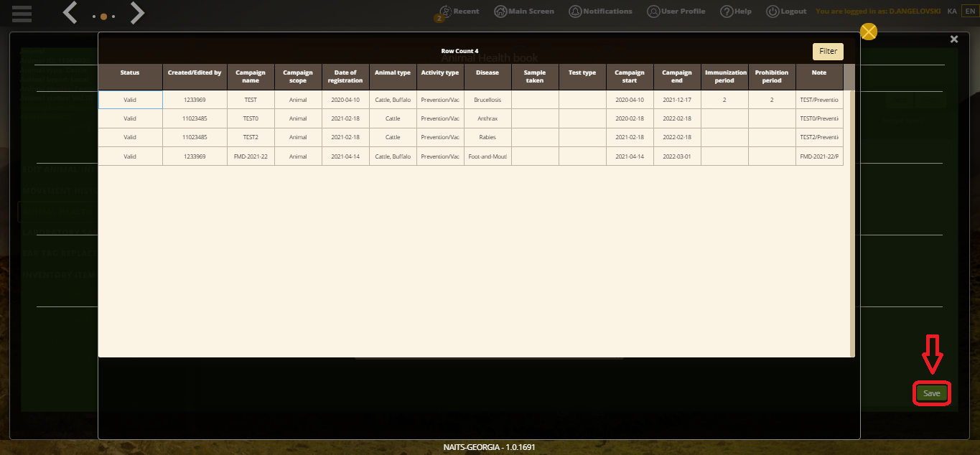Click the Campaign end column header
This screenshot has width=980, height=455.
pyautogui.click(x=677, y=77)
